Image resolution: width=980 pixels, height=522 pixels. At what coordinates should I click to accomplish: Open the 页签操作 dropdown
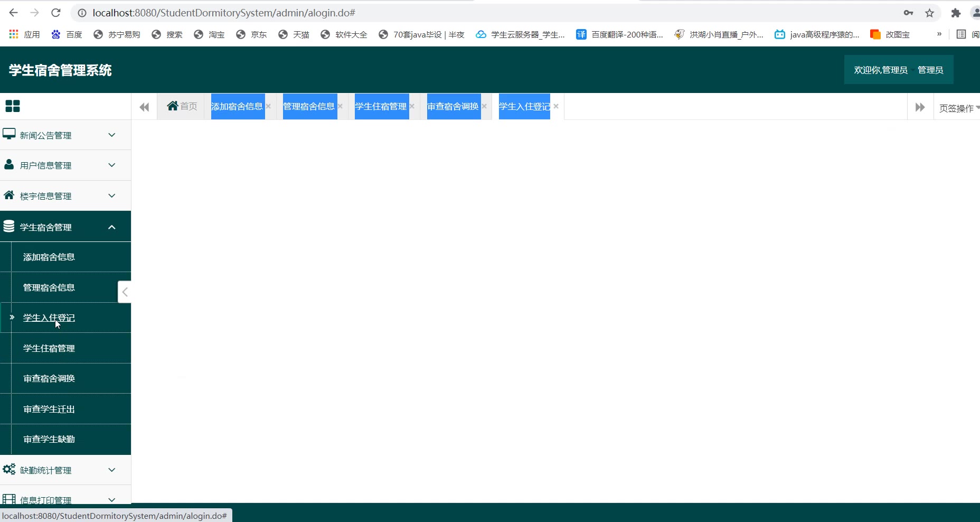958,108
